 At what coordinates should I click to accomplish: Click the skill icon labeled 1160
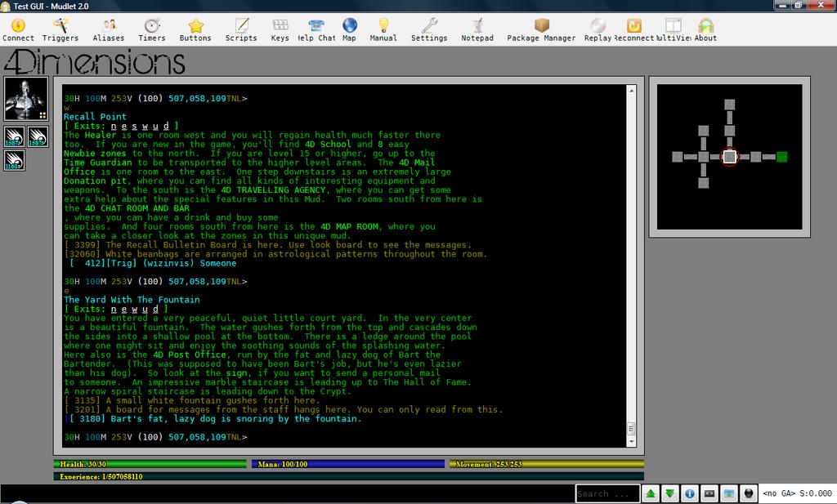[15, 160]
